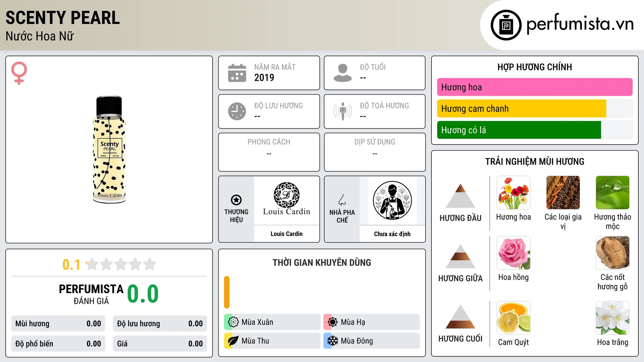This screenshot has width=644, height=362.
Task: Select the HƯƠNG CUỐI pyramid icon
Action: click(460, 316)
